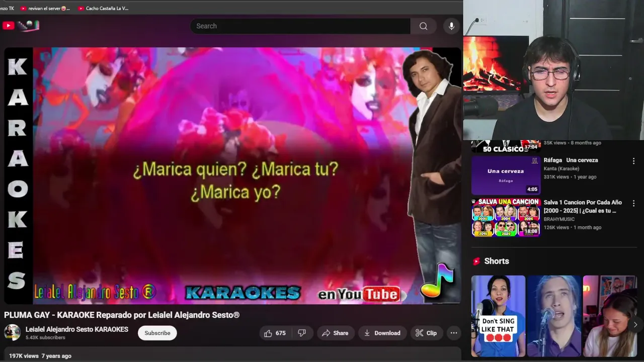Open Kanta (Karaoke) channel link
The height and width of the screenshot is (362, 644).
pyautogui.click(x=561, y=169)
